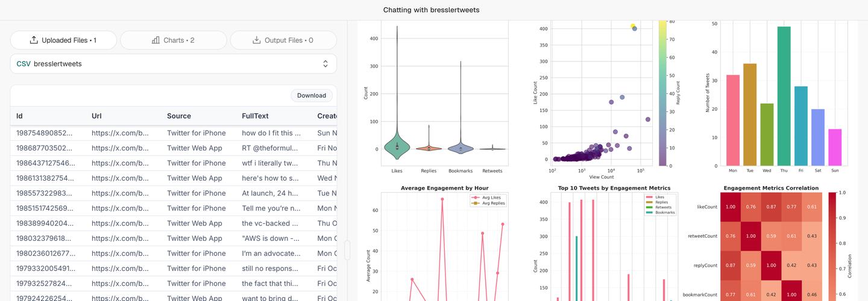Sort by the Id column header
The width and height of the screenshot is (868, 301).
19,116
